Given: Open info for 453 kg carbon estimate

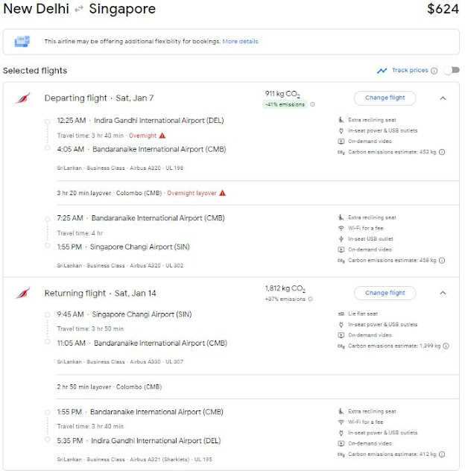Looking at the screenshot, I should pos(442,152).
